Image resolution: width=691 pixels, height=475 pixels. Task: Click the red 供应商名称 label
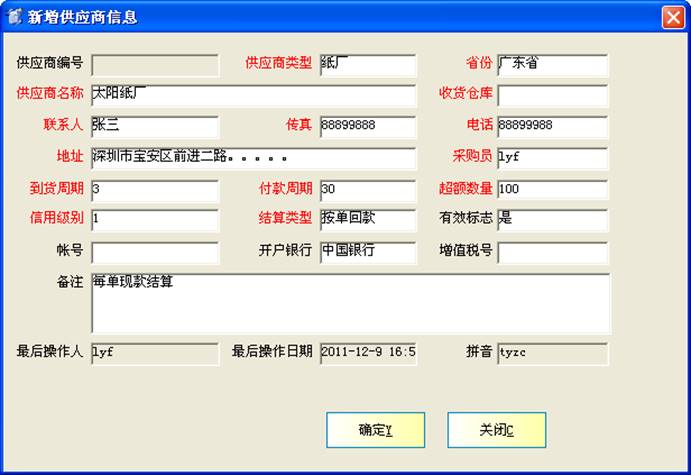[x=50, y=93]
